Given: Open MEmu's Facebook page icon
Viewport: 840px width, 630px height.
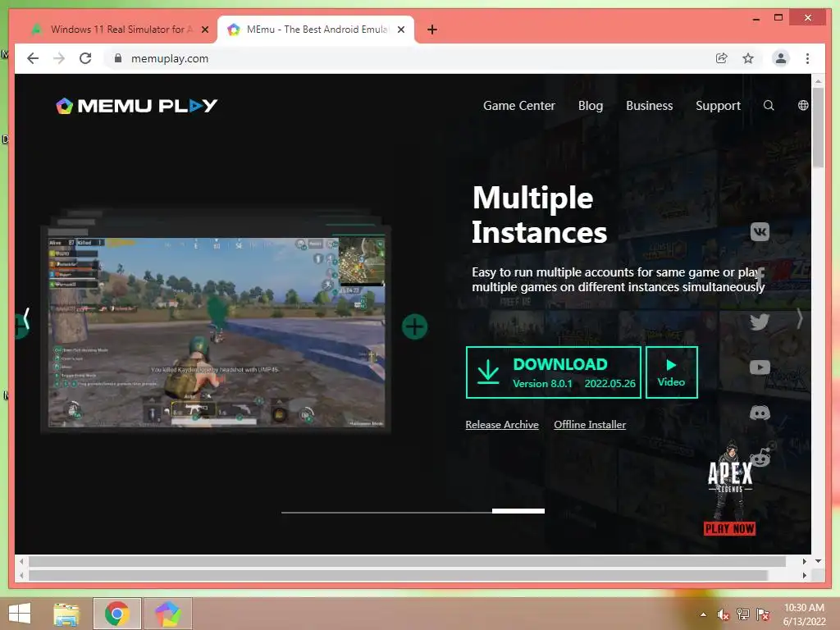Looking at the screenshot, I should [760, 276].
